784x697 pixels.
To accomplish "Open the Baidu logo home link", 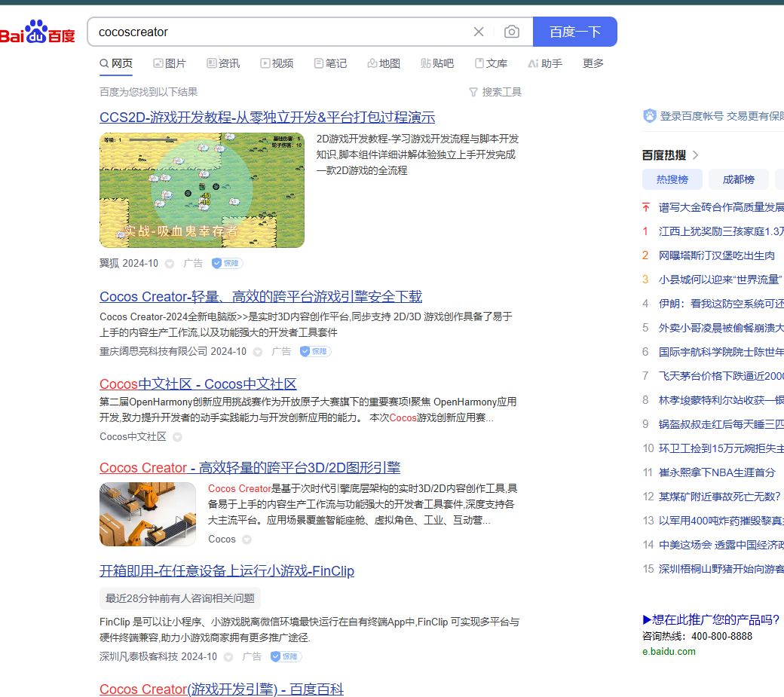I will tap(37, 32).
